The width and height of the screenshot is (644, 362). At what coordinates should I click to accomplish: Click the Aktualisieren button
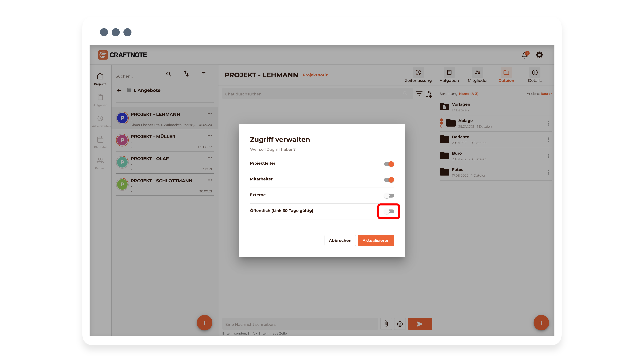coord(376,240)
